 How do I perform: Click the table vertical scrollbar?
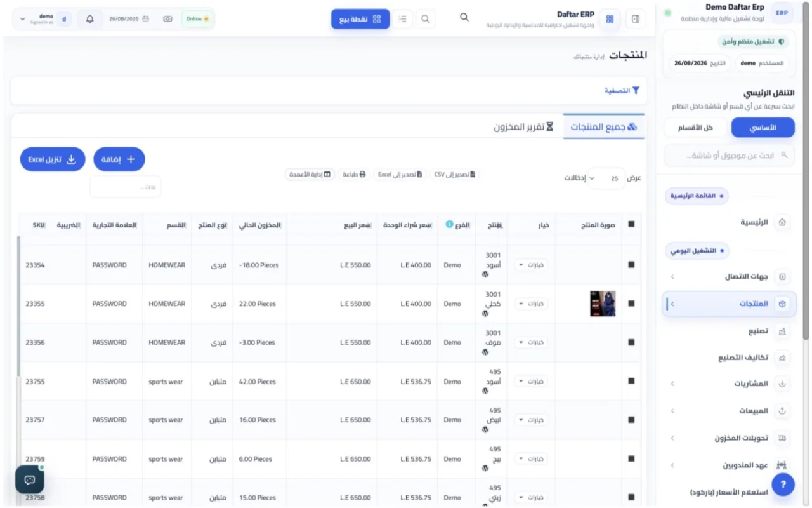coord(18,305)
